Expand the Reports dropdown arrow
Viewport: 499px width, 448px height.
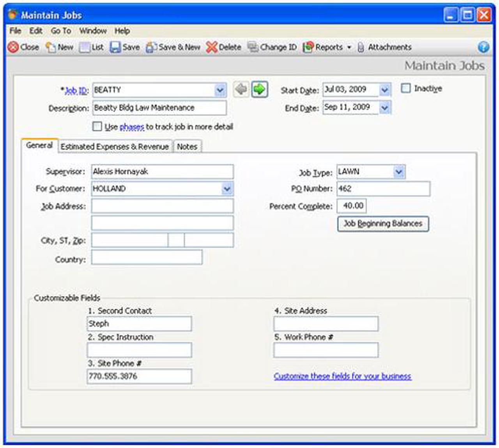349,47
